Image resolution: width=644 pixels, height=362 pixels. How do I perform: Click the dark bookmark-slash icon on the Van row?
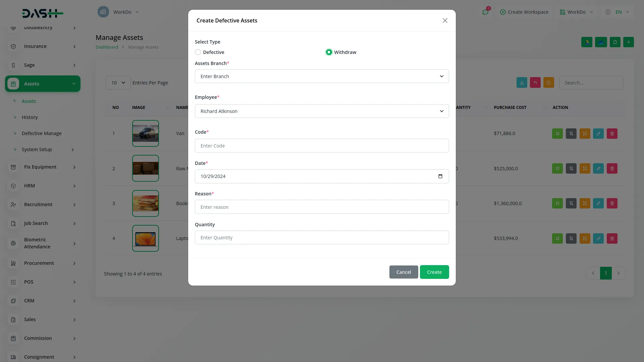[571, 133]
